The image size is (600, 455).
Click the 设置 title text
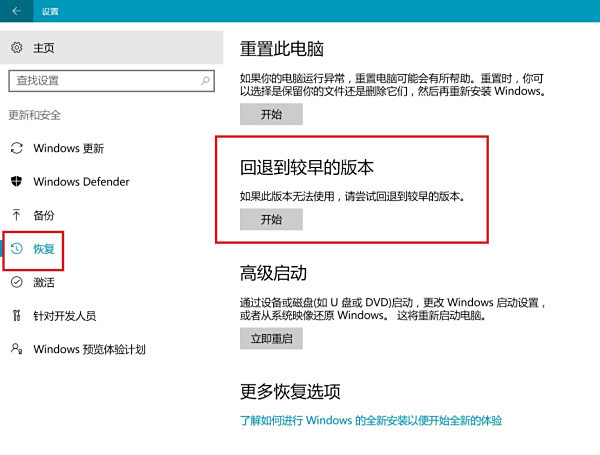[x=50, y=11]
